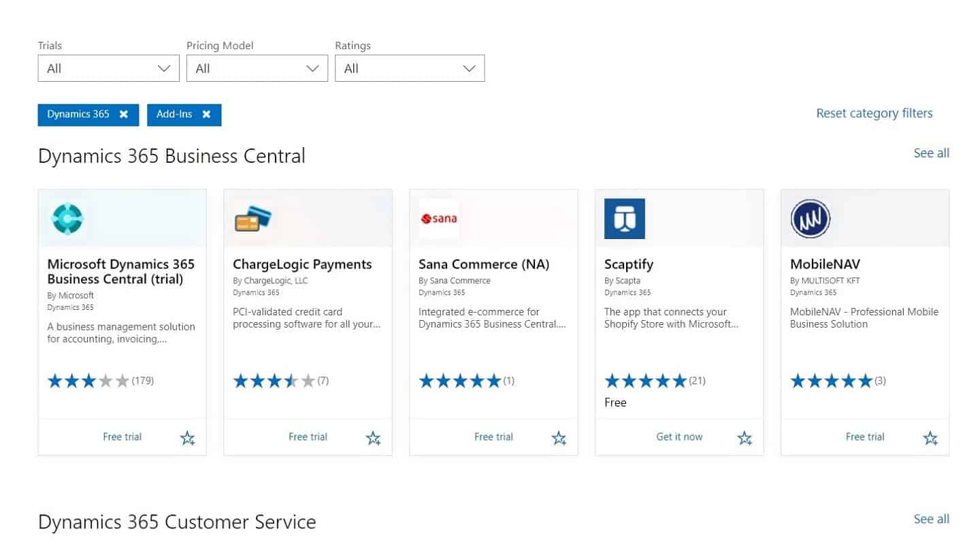
Task: Click 'A business management solution' description
Action: coord(121,333)
